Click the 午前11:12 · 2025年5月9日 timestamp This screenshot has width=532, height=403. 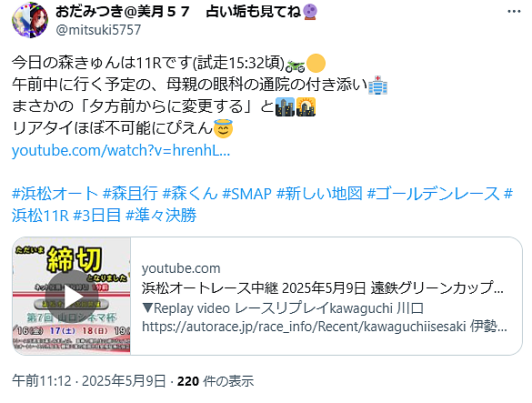(89, 381)
